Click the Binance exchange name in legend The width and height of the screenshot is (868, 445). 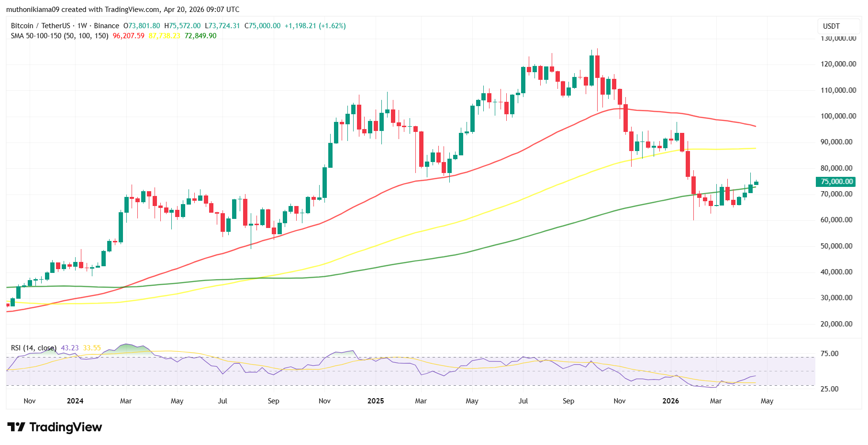pos(107,26)
